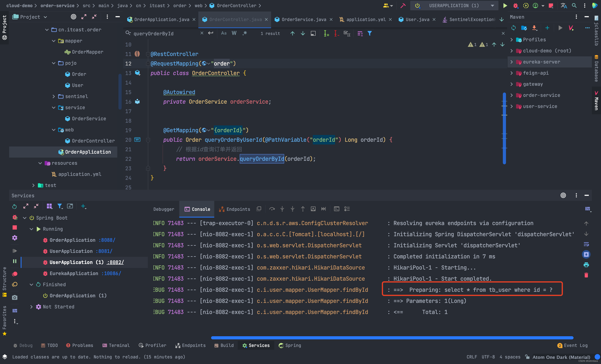The image size is (601, 364).
Task: Toggle search in selection only icon
Action: [x=360, y=33]
